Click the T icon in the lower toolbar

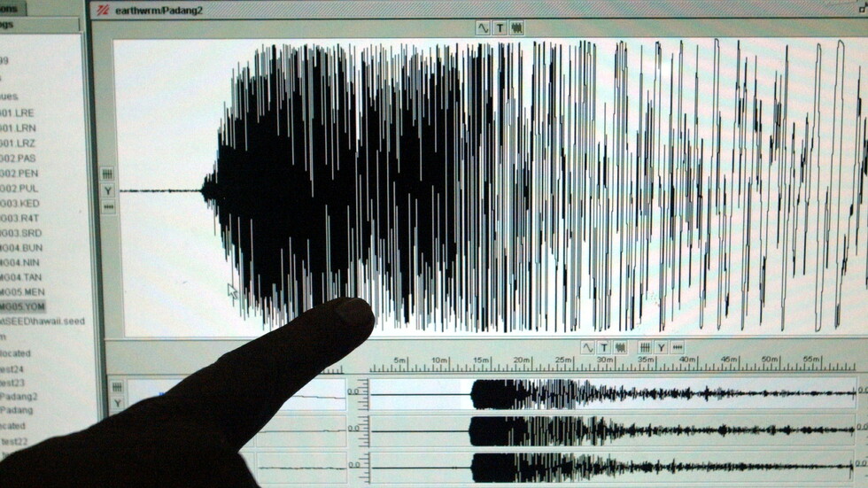tap(603, 347)
